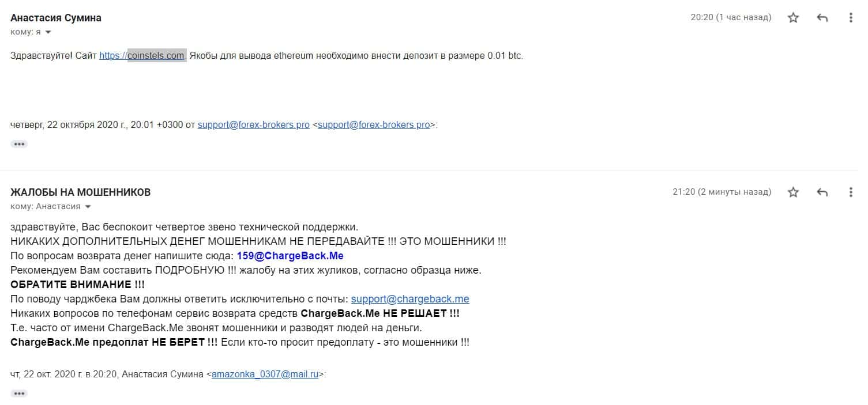Click the 159@ChargeBack.Me address

point(290,255)
